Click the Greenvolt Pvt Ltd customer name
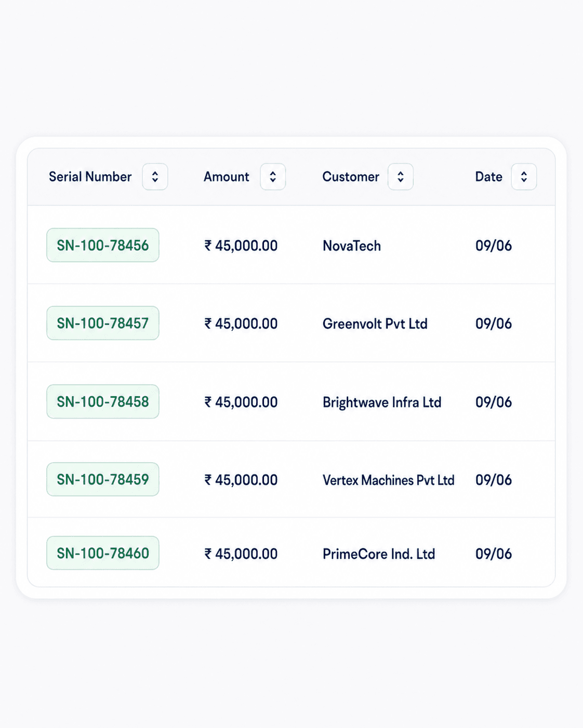 pos(375,323)
